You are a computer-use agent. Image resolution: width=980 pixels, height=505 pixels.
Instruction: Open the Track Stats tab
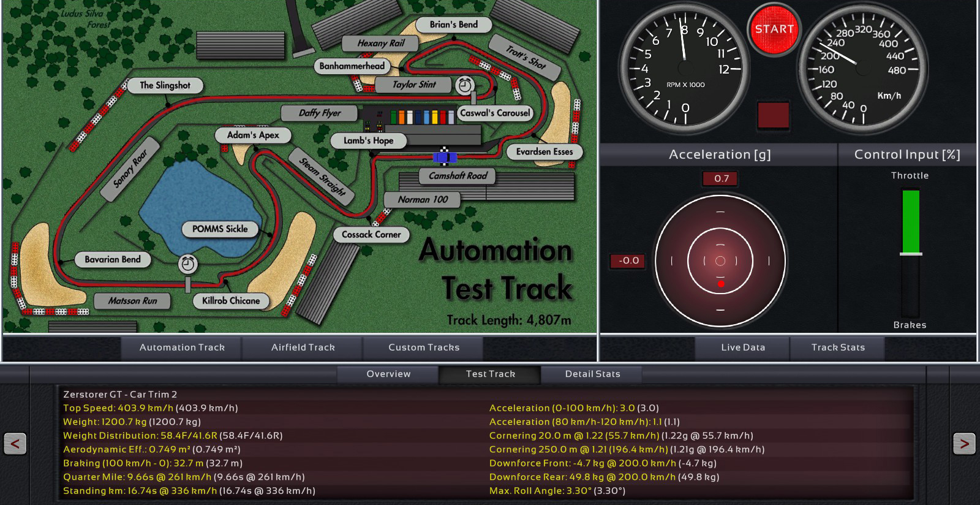[838, 347]
